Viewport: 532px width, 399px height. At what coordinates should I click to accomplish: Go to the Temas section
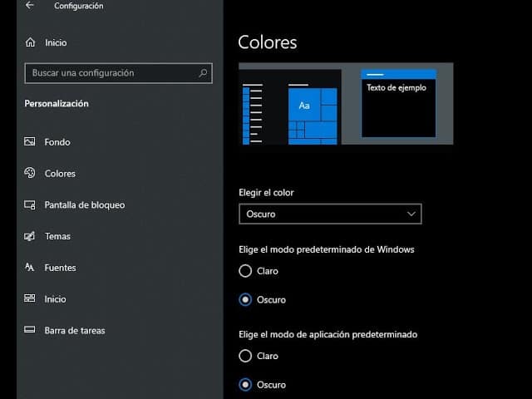(x=57, y=236)
